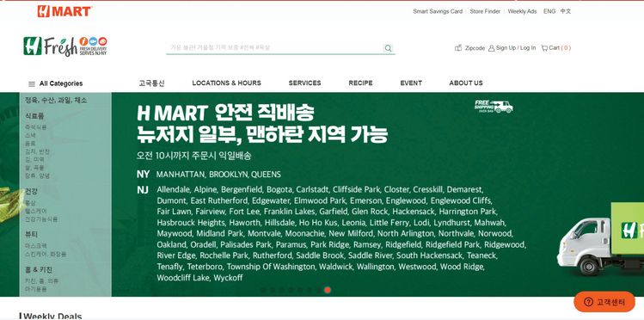Click the Zipcode text link
Image resolution: width=644 pixels, height=320 pixels.
pos(475,48)
